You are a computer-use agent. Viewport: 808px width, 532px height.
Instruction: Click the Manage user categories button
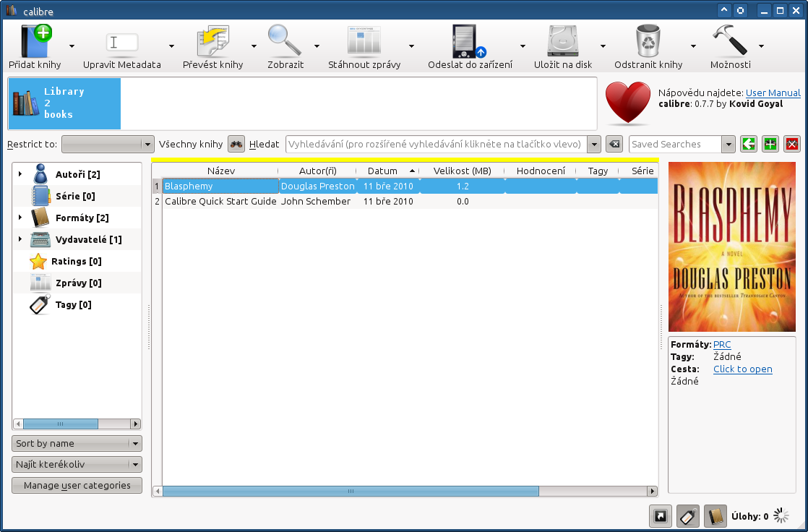pos(77,486)
